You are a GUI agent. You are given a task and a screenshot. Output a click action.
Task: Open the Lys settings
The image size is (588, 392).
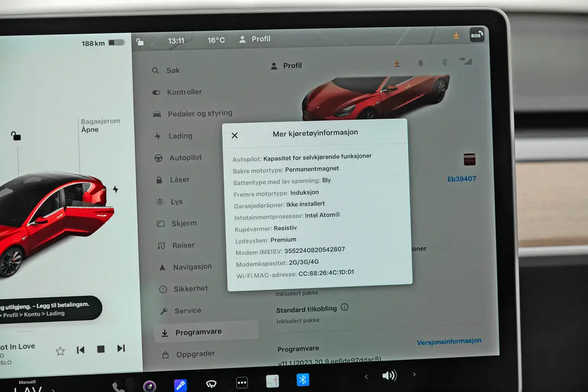point(169,202)
